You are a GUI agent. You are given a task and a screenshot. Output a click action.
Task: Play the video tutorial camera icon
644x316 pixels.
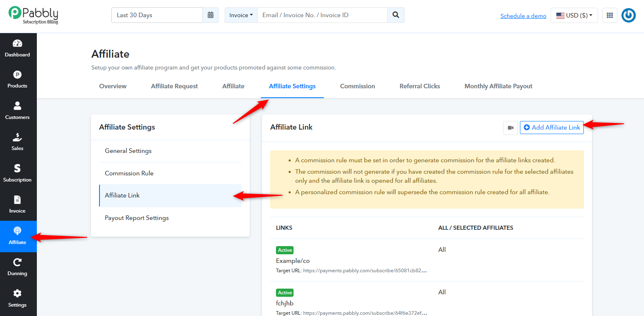point(511,128)
